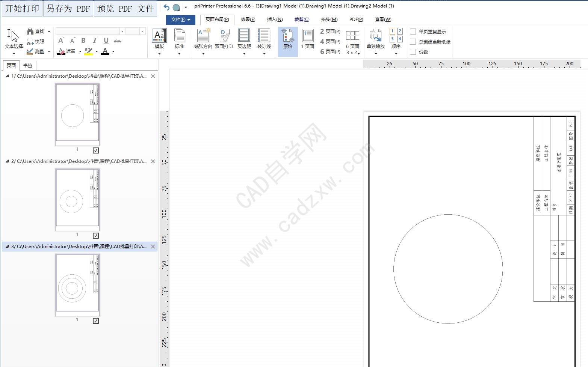This screenshot has height=367, width=588.
Task: Close document 1 with its X
Action: [x=153, y=76]
